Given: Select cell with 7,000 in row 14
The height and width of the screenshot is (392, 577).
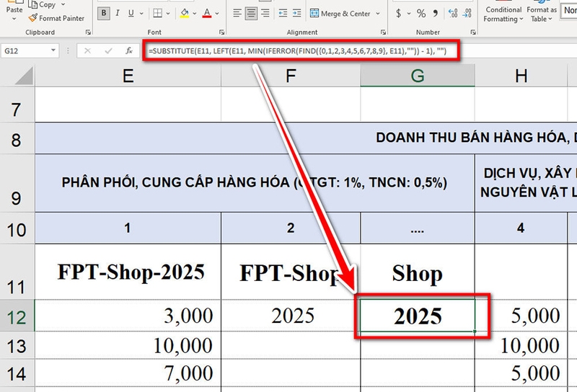Looking at the screenshot, I should pos(128,373).
